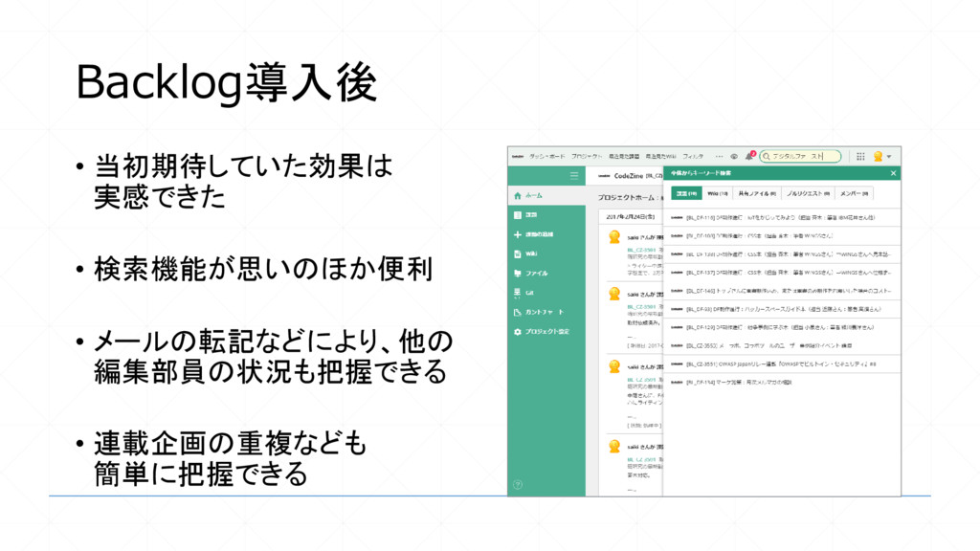980x551 pixels.
Task: Open search result BL_CZ-3553
Action: pos(782,345)
